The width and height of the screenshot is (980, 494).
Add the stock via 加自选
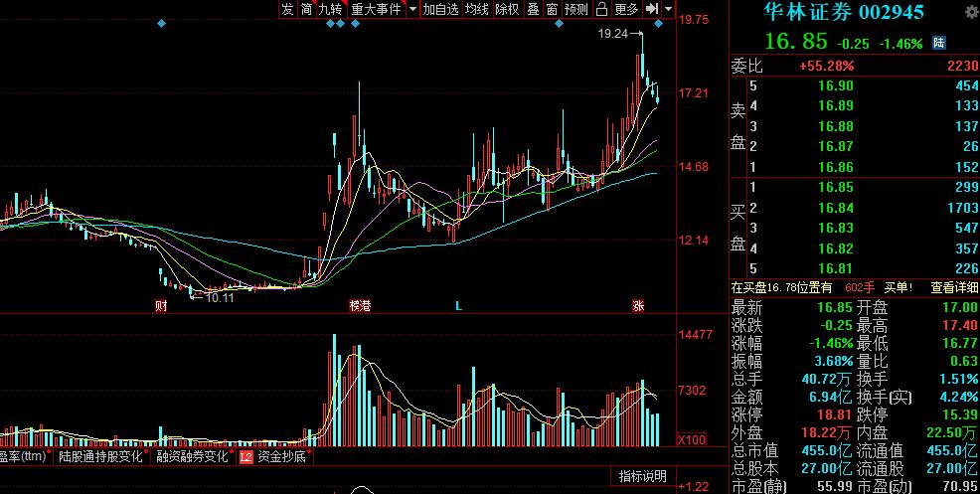[x=440, y=9]
